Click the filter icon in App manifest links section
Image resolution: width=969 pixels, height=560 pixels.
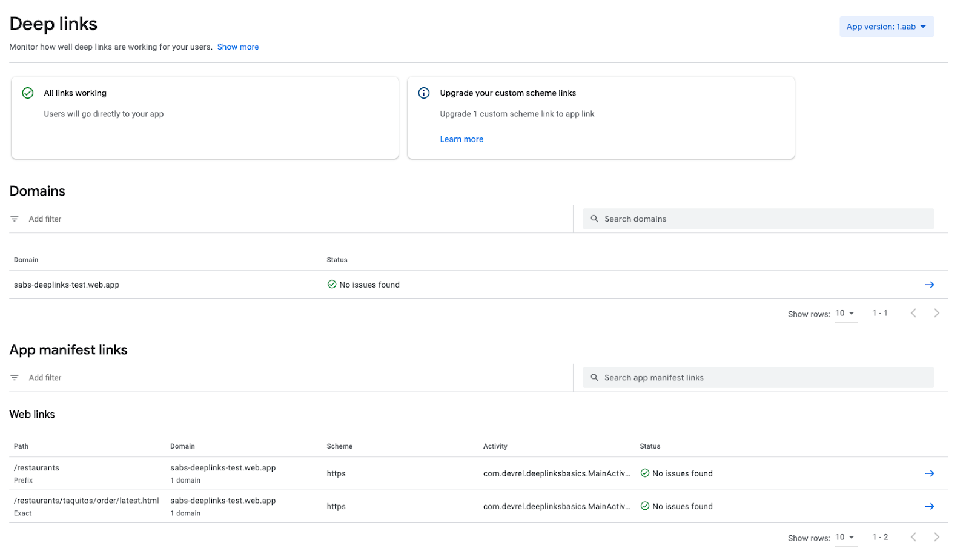coord(15,377)
